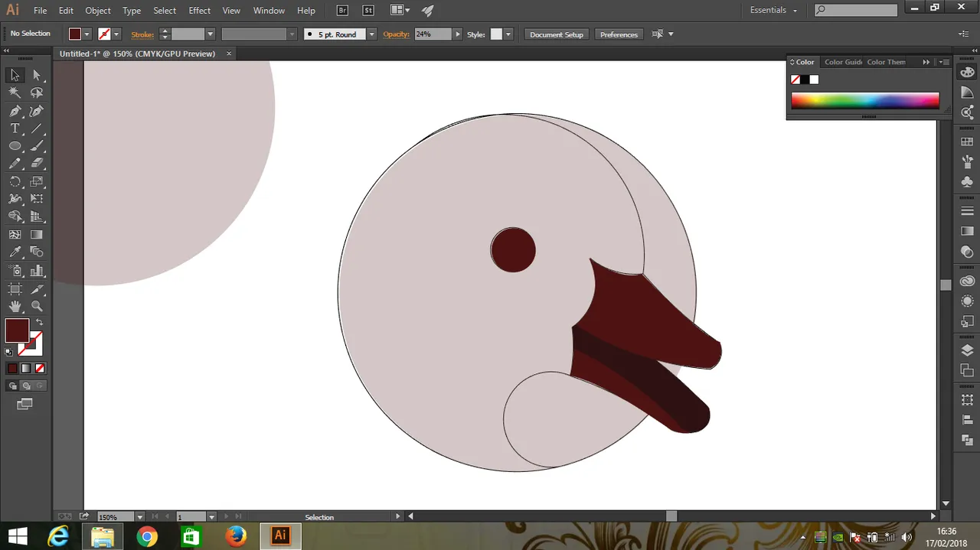Select the Pen tool

pyautogui.click(x=15, y=111)
